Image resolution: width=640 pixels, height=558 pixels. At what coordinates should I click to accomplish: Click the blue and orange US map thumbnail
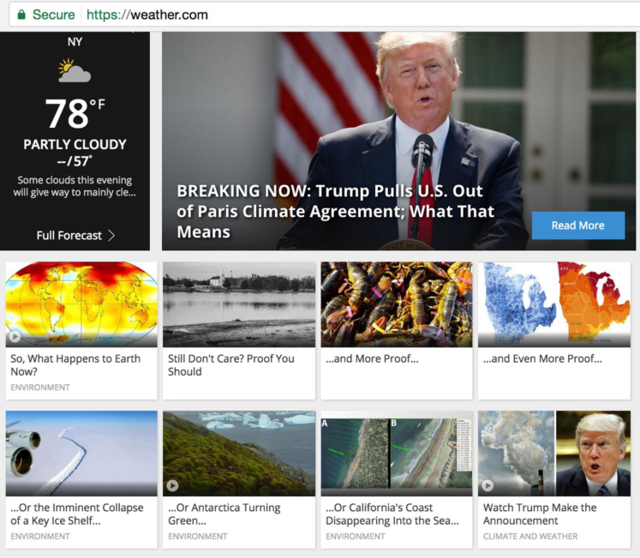(x=554, y=304)
